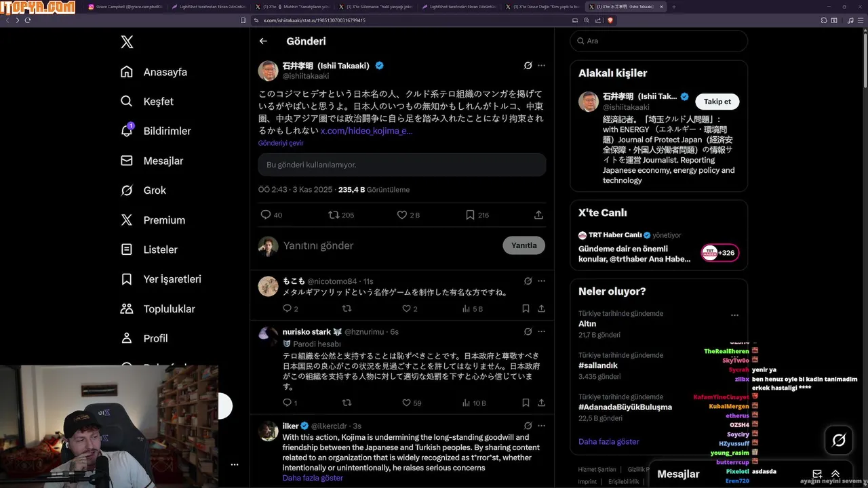Screen dimensions: 868x488
Task: Open Yer İşaretleri bookmarks
Action: tap(161, 279)
